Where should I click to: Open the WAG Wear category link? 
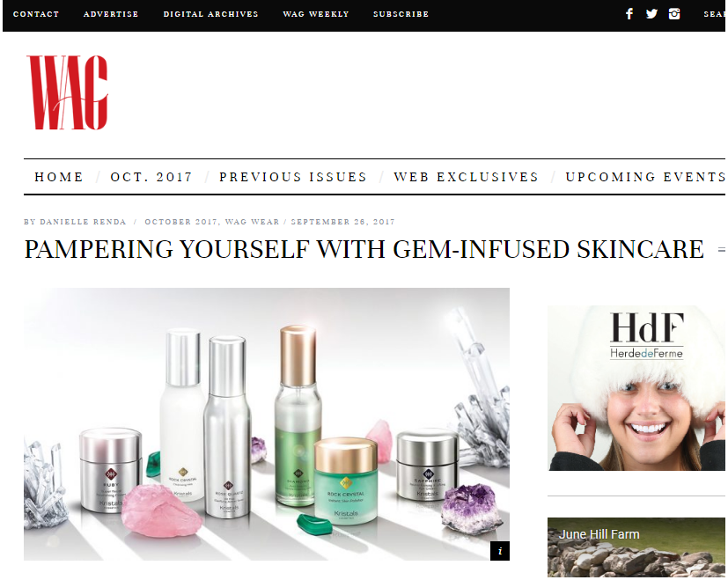pyautogui.click(x=253, y=222)
